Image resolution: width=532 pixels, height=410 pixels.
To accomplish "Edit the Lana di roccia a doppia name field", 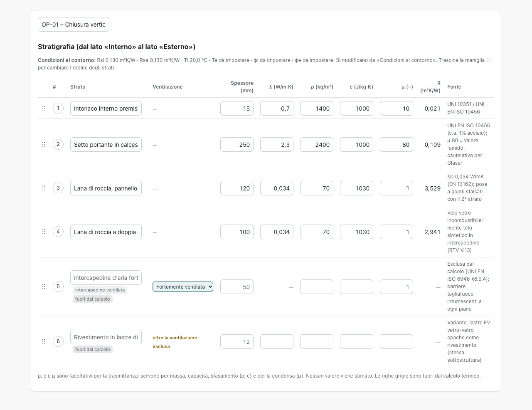I will 106,232.
